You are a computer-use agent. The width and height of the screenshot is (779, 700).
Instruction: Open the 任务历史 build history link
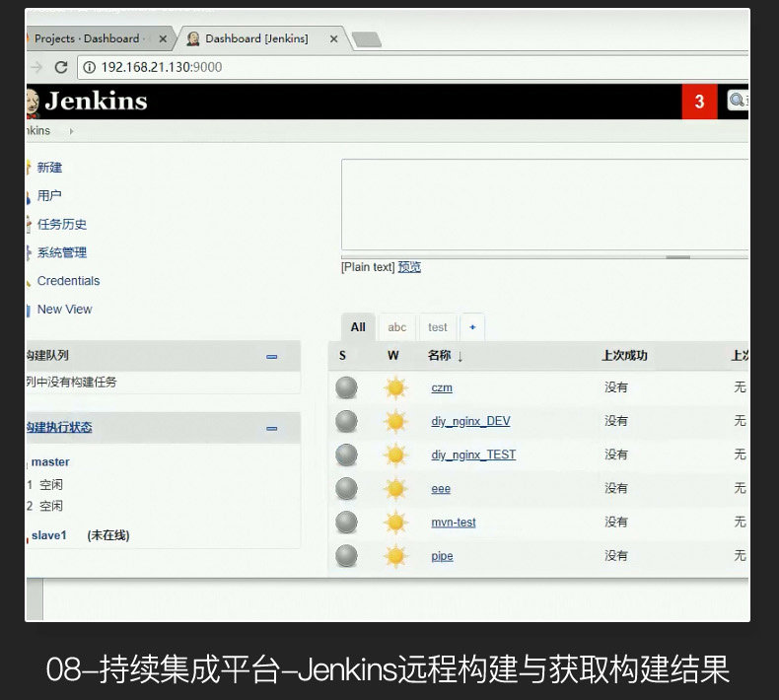(62, 224)
